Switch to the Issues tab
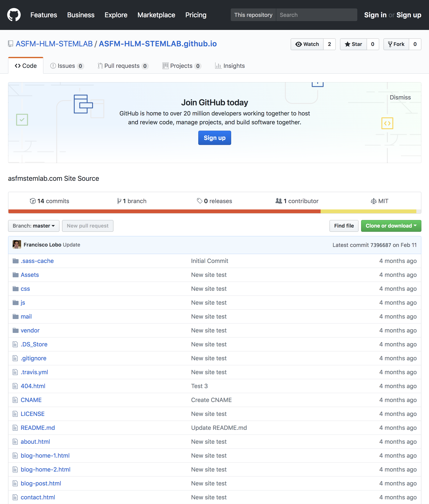The height and width of the screenshot is (504, 429). point(67,66)
